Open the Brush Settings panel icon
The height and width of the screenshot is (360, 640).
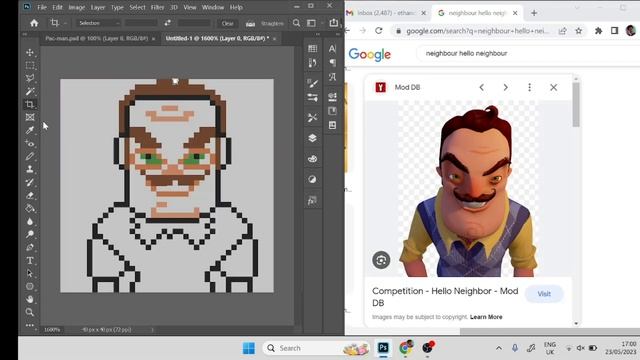[312, 97]
